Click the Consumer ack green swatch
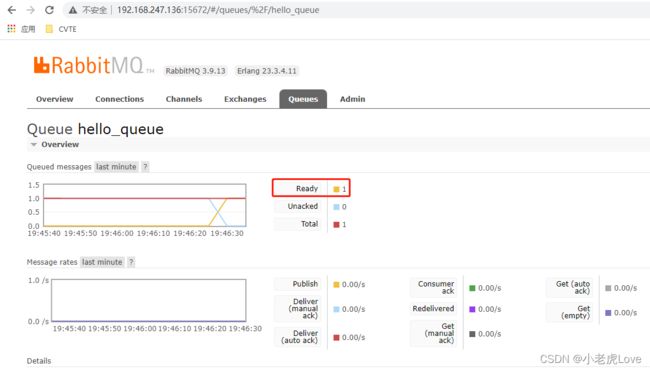 pyautogui.click(x=472, y=288)
